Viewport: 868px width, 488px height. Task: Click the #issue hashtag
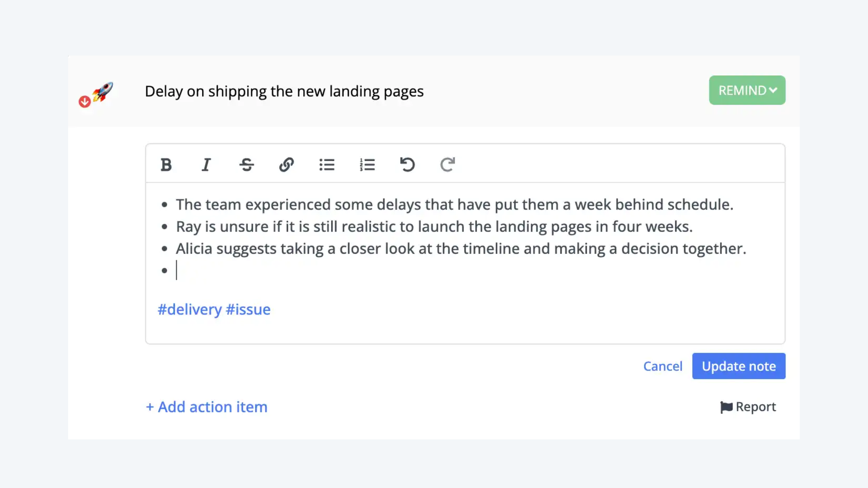coord(248,310)
